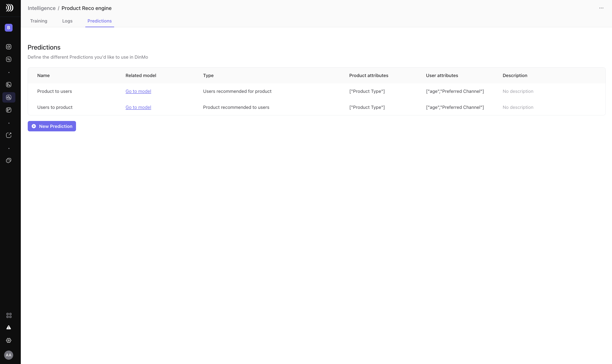Screen dimensions: 612x364
Task: Select the Users to product row
Action: [55, 107]
